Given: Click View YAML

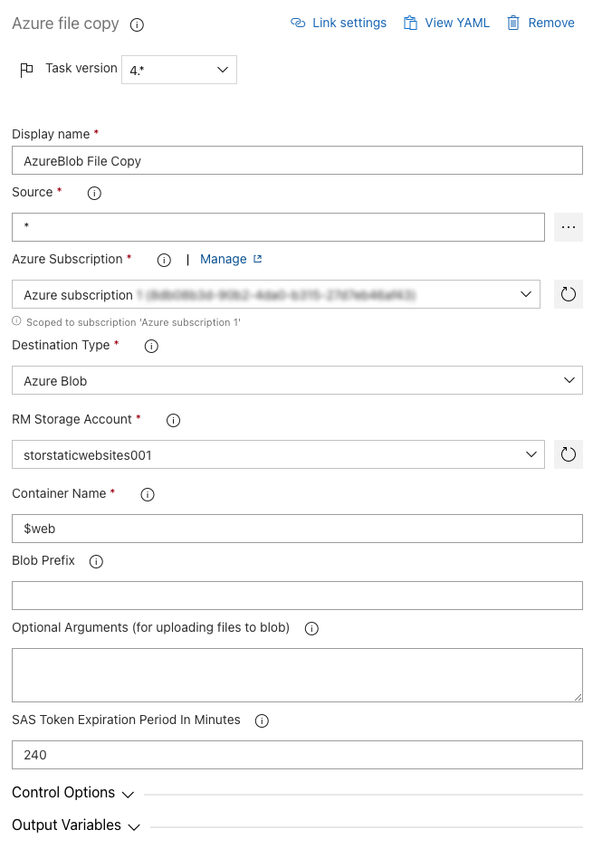Looking at the screenshot, I should [446, 23].
